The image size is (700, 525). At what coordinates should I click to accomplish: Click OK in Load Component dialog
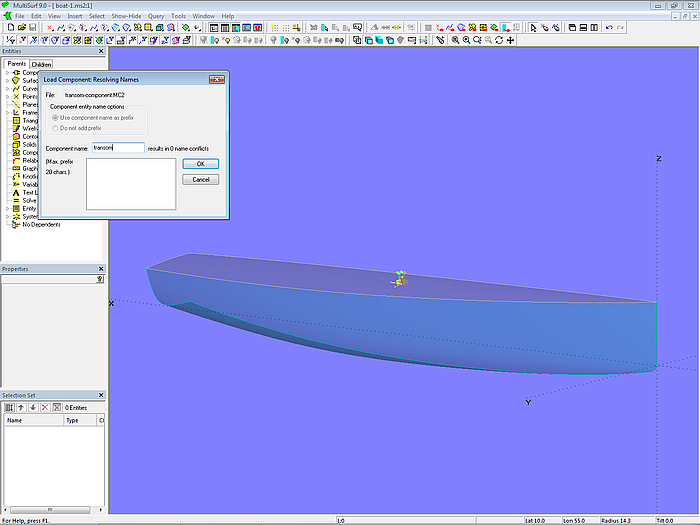click(x=200, y=163)
